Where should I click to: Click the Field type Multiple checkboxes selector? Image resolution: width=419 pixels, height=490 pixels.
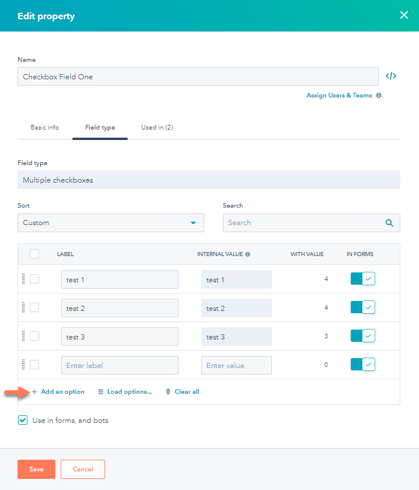[209, 180]
